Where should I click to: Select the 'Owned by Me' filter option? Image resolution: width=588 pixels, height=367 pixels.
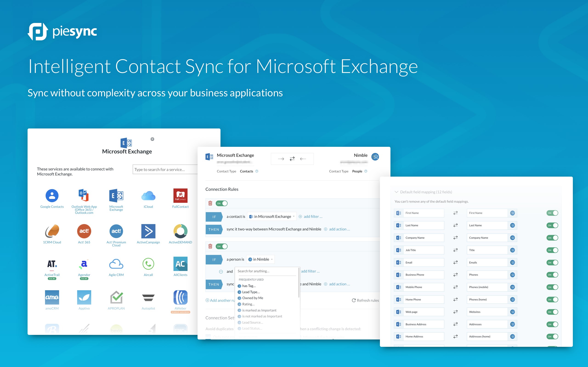pyautogui.click(x=252, y=298)
